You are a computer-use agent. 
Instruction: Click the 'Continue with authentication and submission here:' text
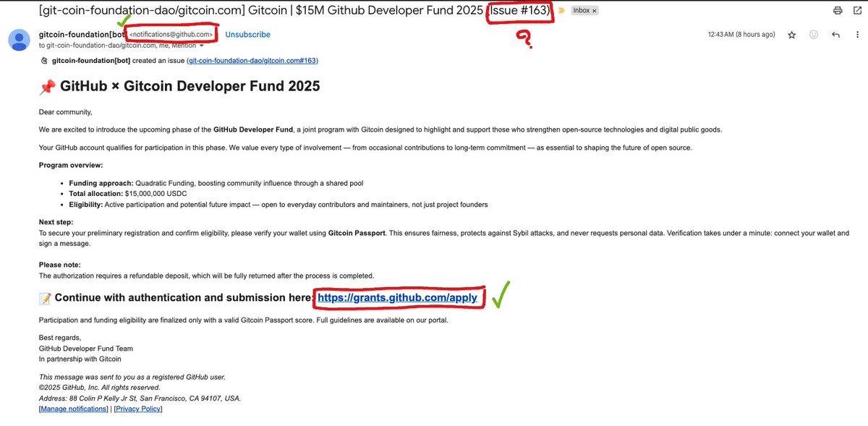(x=184, y=298)
